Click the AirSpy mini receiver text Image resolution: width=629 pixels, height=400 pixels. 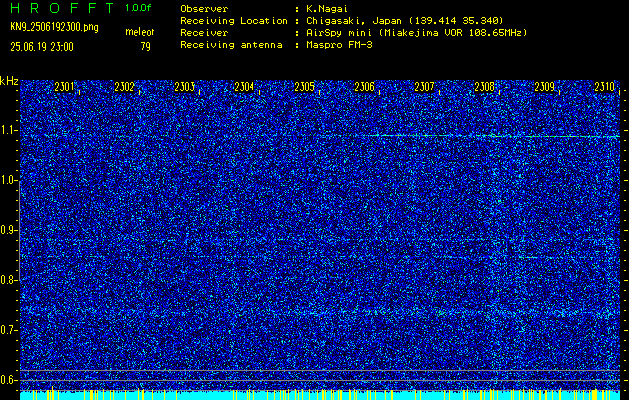(x=416, y=33)
